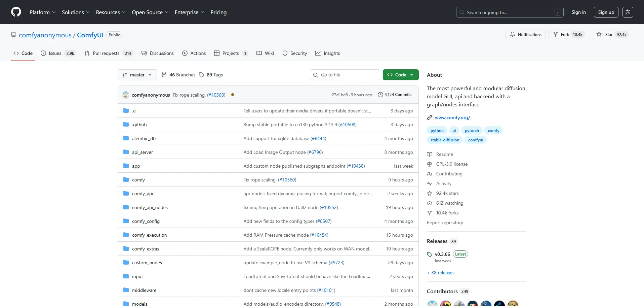Open the www.comfy.org link

pos(452,117)
